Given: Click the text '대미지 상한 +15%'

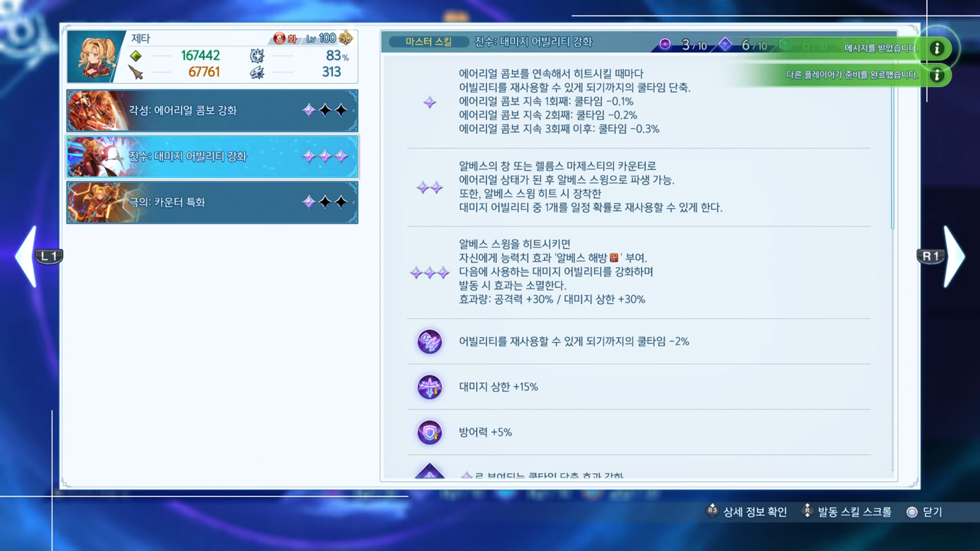Looking at the screenshot, I should (x=498, y=387).
